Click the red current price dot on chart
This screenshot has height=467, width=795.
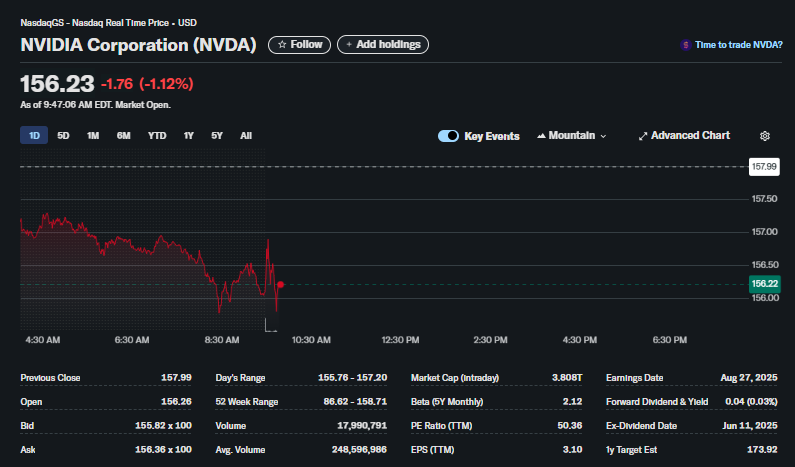click(x=280, y=284)
